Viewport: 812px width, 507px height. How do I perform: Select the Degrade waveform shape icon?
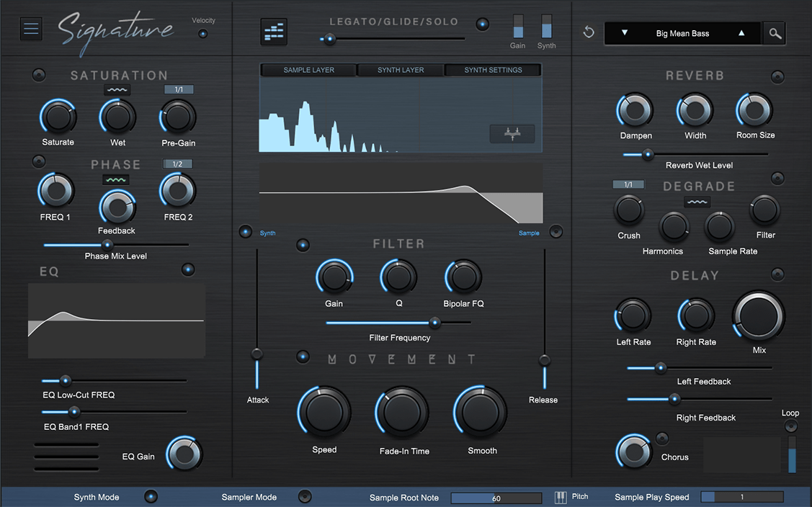[697, 202]
